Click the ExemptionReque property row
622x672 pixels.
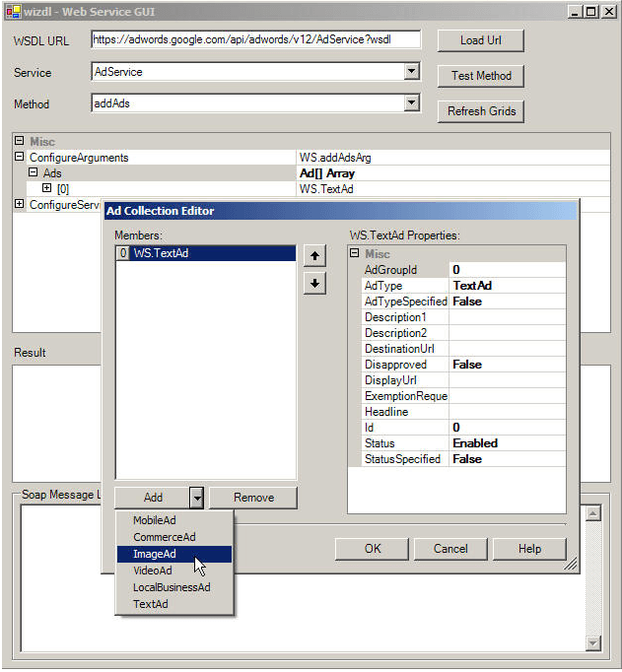[x=463, y=396]
